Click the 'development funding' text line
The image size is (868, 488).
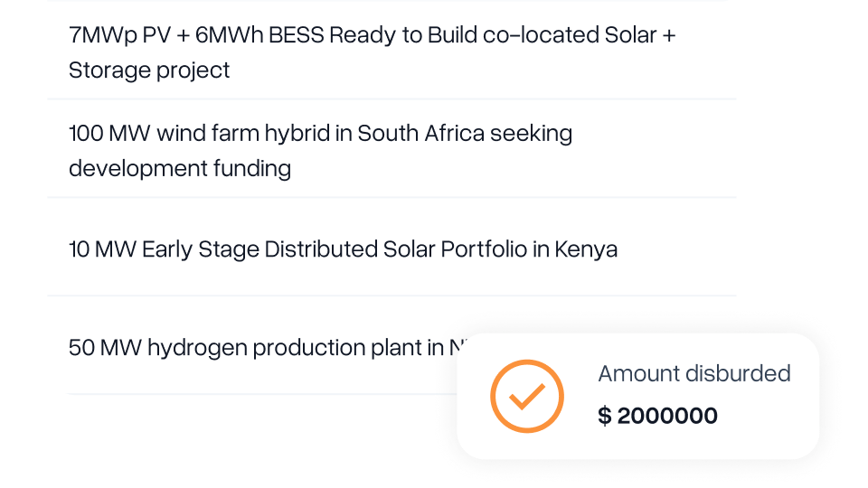point(180,168)
